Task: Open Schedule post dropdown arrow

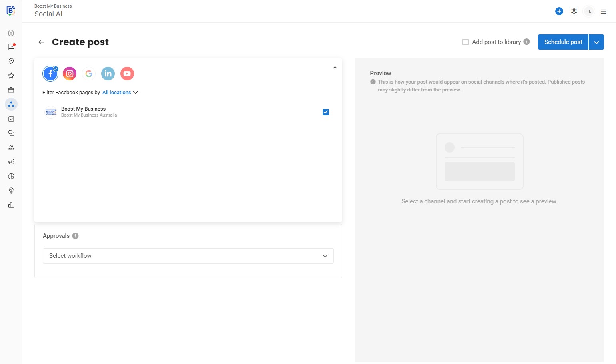Action: pyautogui.click(x=596, y=42)
